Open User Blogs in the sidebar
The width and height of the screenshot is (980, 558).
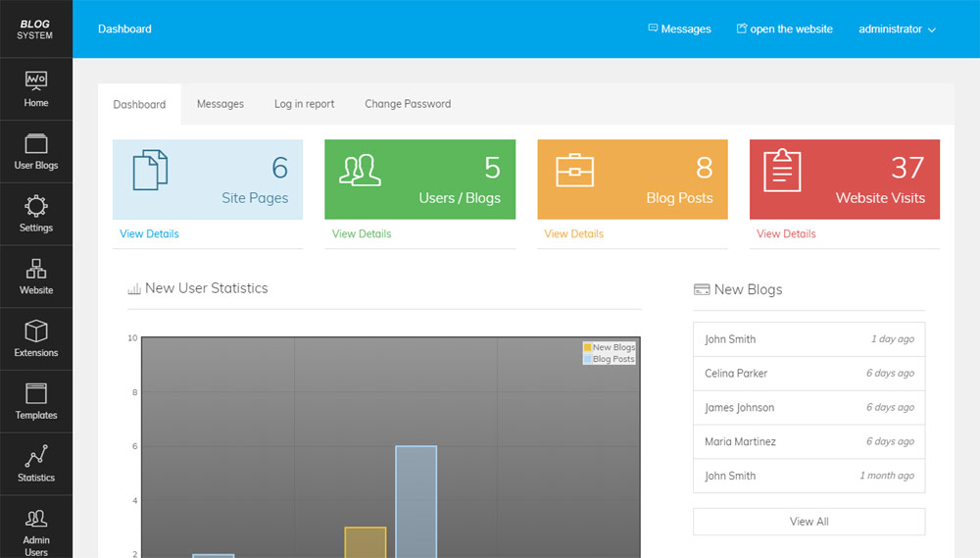point(36,152)
